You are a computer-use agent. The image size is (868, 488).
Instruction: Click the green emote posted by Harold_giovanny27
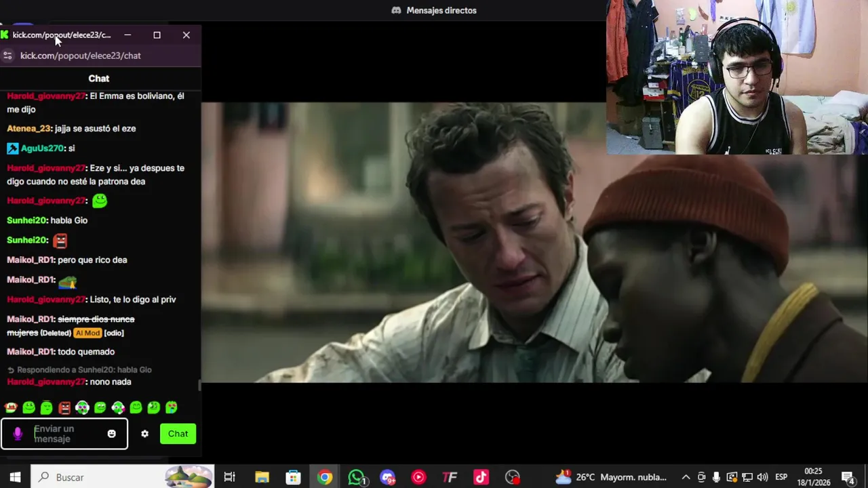pyautogui.click(x=100, y=201)
